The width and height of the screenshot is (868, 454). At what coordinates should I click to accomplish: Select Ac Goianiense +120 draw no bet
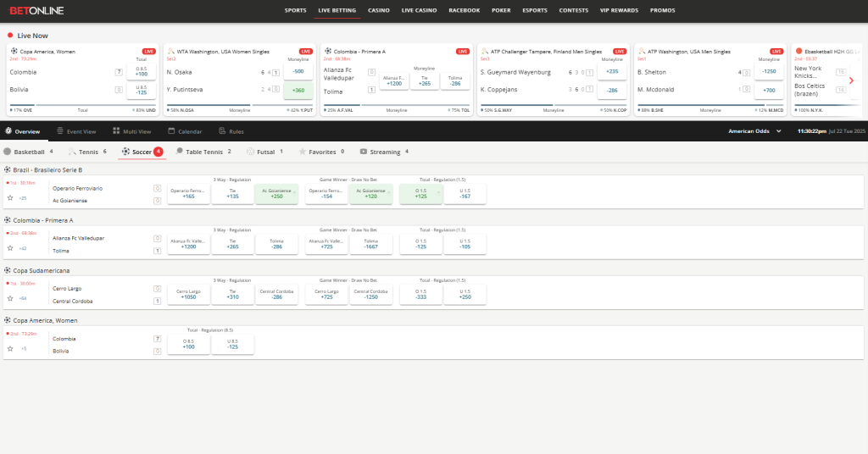coord(371,194)
